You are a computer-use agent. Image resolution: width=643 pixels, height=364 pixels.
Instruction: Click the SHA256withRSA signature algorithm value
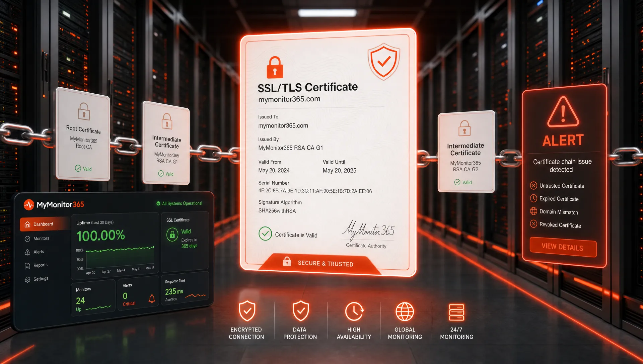pos(277,211)
